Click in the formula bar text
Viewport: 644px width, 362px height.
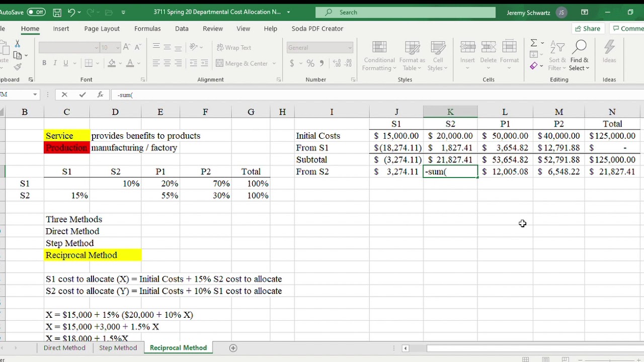point(377,95)
